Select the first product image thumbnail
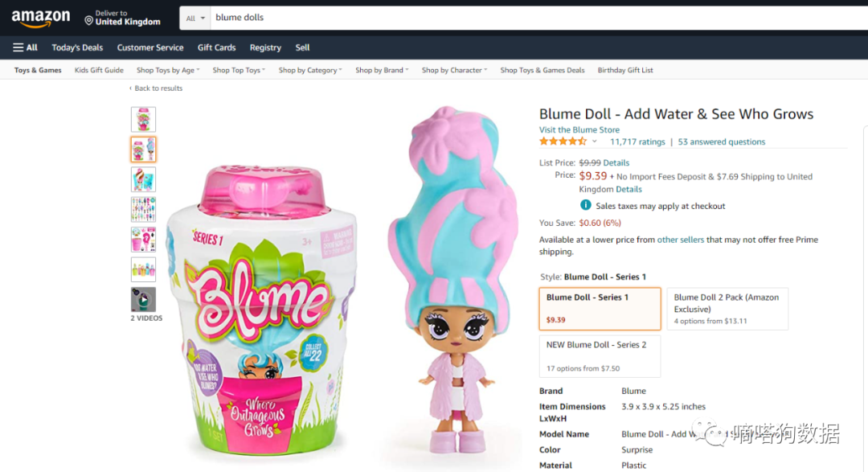This screenshot has height=472, width=868. pyautogui.click(x=143, y=119)
